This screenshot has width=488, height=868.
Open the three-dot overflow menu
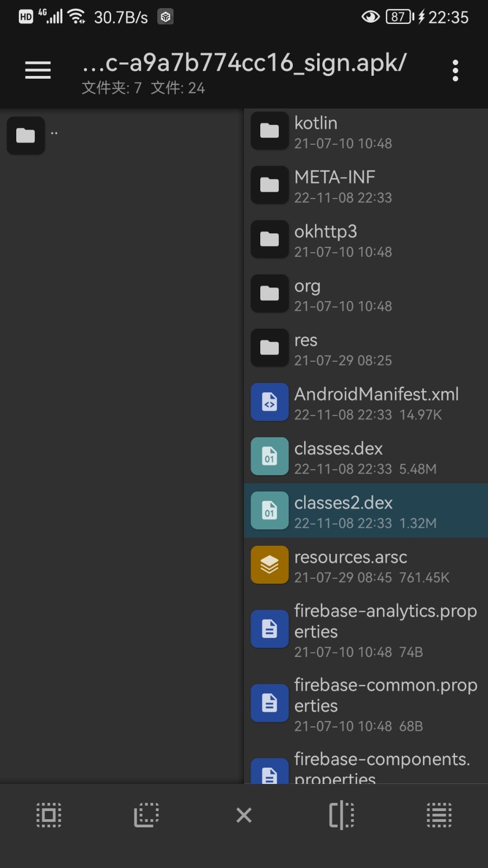(x=455, y=71)
